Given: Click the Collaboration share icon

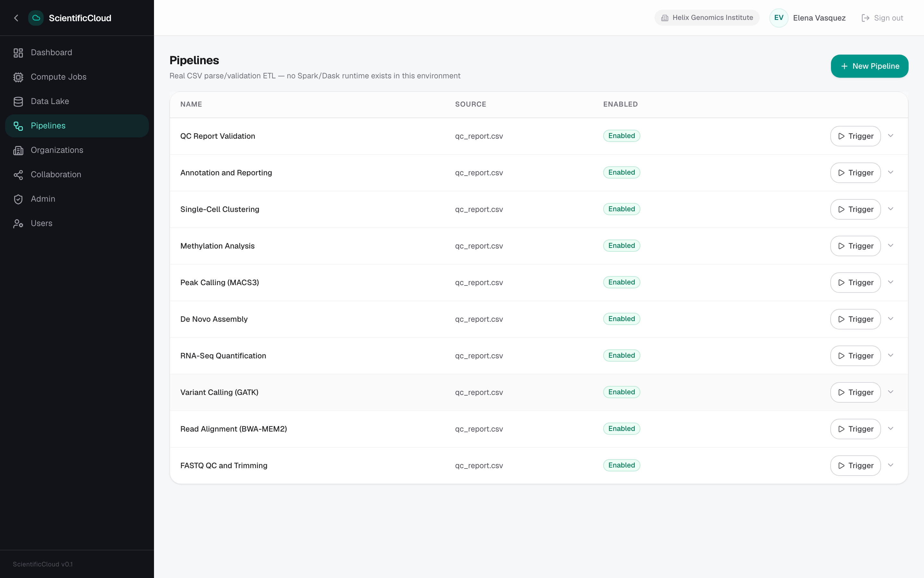Looking at the screenshot, I should [18, 175].
